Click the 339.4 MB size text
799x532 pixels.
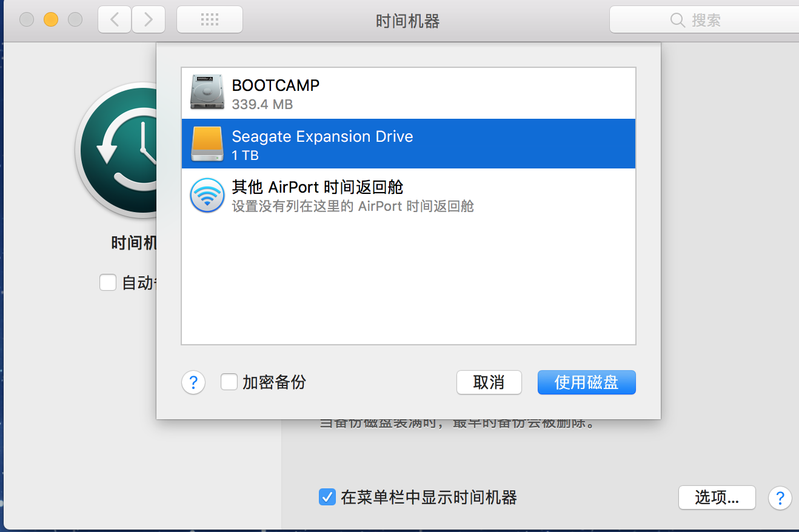(262, 104)
